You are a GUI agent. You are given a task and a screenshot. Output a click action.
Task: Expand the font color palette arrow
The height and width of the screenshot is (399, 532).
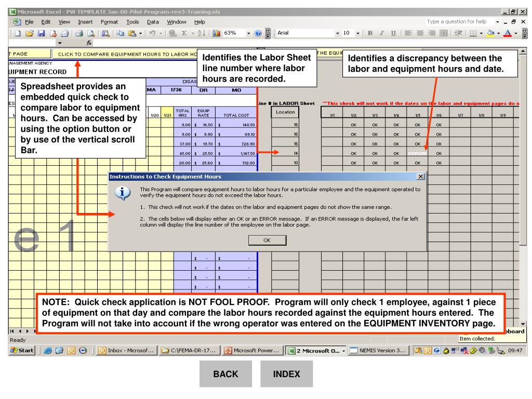click(x=516, y=33)
